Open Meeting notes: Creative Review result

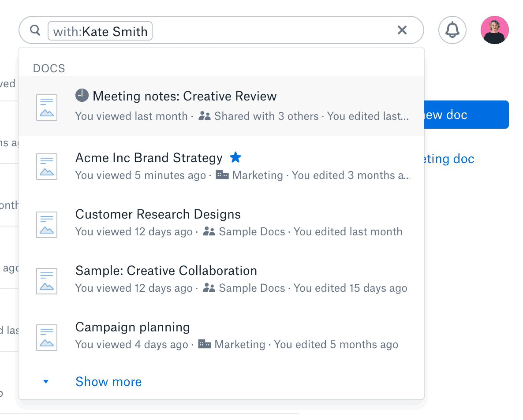click(x=184, y=96)
